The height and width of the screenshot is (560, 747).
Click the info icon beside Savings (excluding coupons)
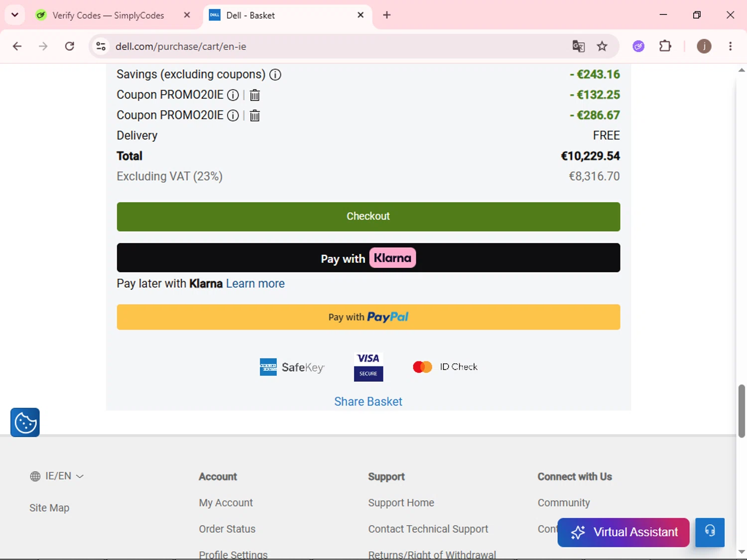[275, 75]
